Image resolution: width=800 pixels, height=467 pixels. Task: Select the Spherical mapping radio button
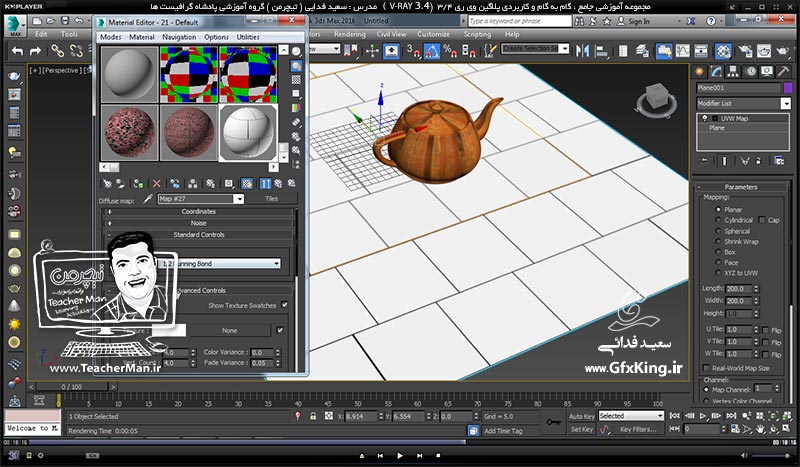click(x=718, y=231)
